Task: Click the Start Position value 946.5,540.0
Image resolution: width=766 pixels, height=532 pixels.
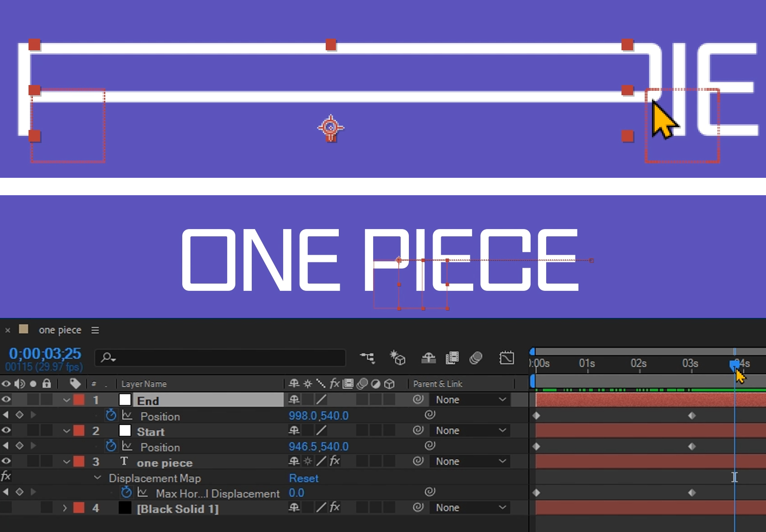Action: point(318,446)
